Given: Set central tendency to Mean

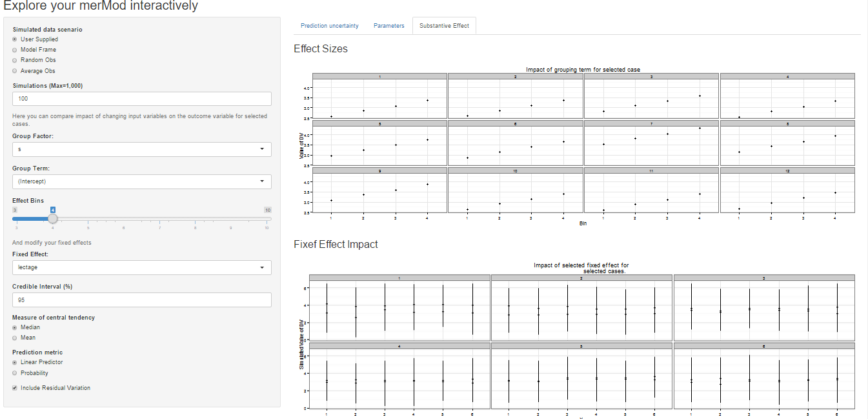Looking at the screenshot, I should 15,338.
